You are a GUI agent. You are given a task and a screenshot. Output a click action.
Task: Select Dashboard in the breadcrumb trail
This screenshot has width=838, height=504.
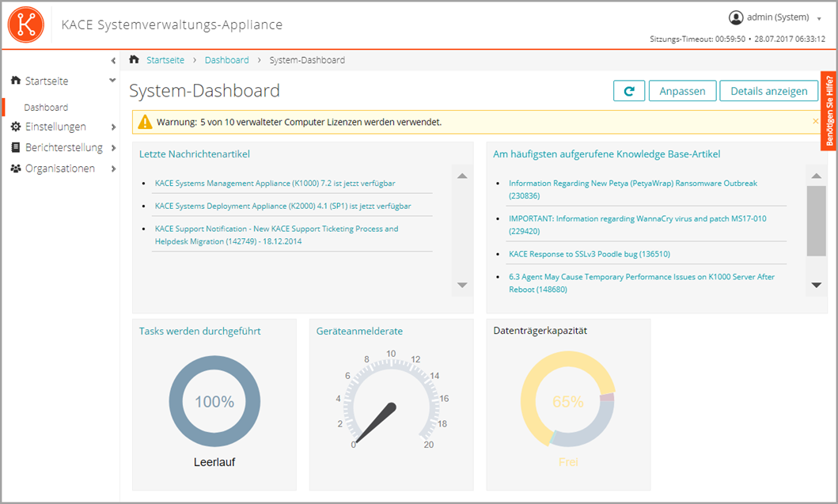click(226, 59)
